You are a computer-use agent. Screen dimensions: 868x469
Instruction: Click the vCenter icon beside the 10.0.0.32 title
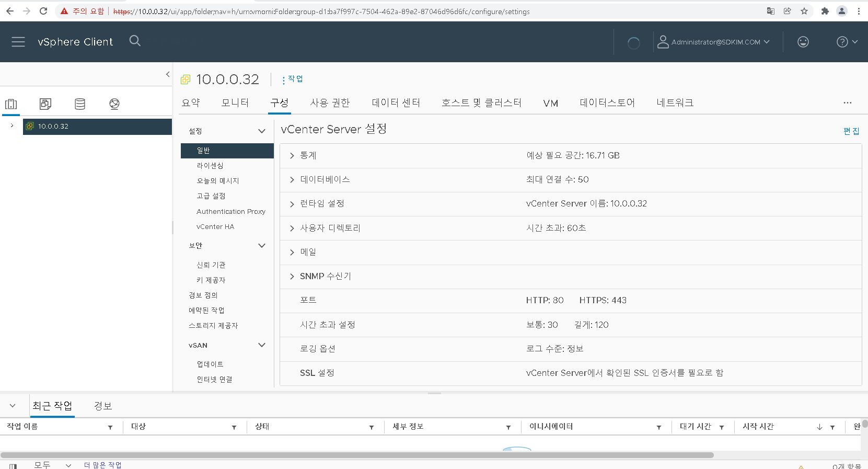(186, 79)
